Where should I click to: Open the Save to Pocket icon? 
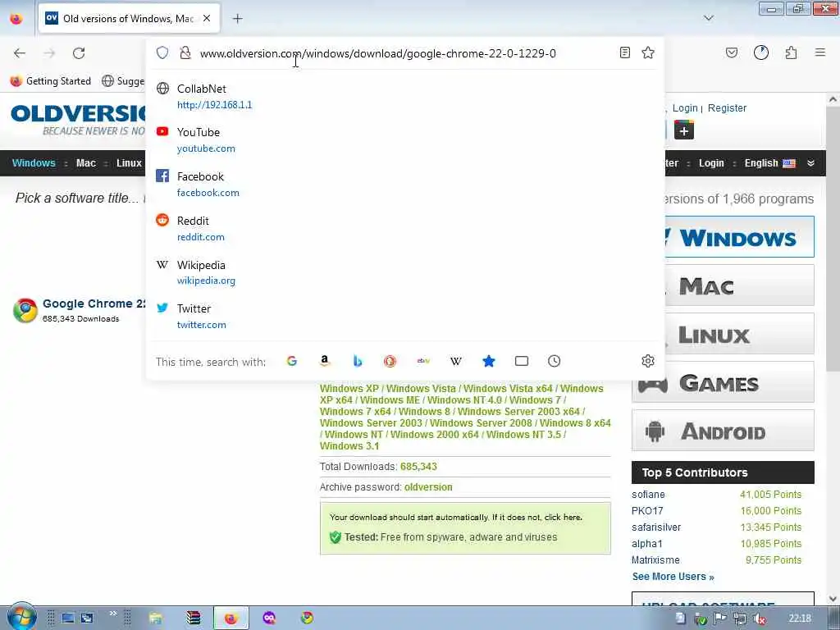click(x=732, y=52)
